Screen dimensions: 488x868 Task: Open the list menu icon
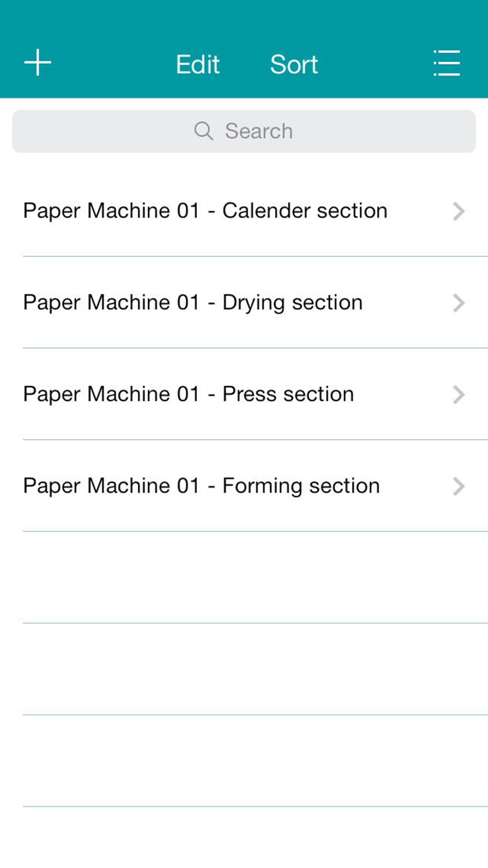pyautogui.click(x=447, y=63)
